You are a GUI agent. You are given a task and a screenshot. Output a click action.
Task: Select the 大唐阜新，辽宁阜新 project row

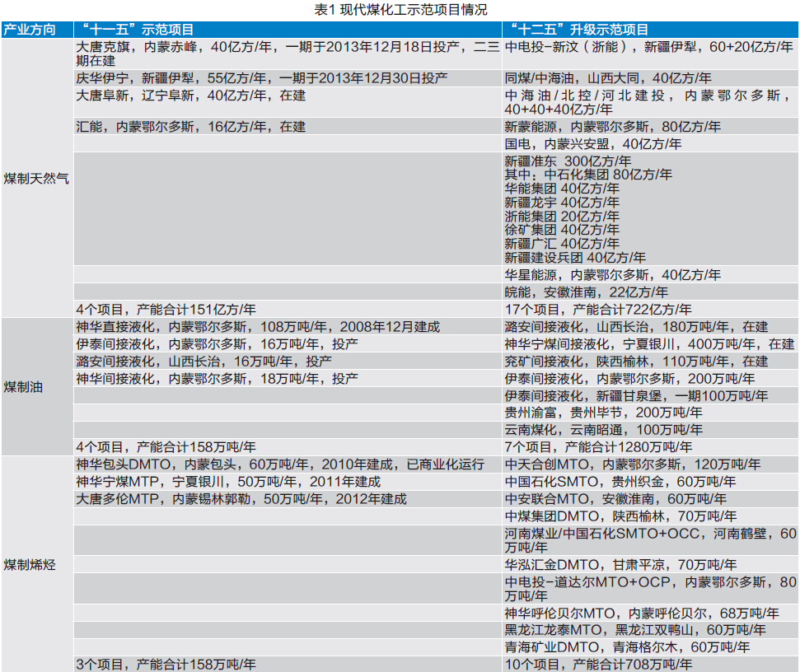288,102
